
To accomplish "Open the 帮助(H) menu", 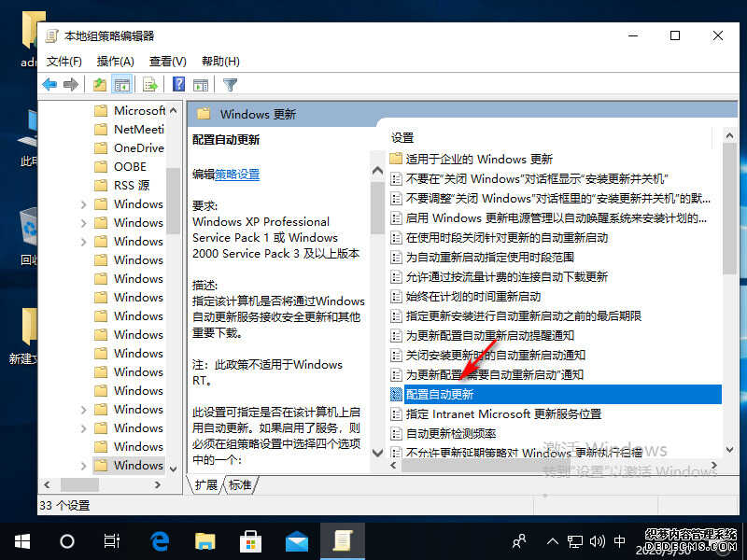I will [220, 62].
